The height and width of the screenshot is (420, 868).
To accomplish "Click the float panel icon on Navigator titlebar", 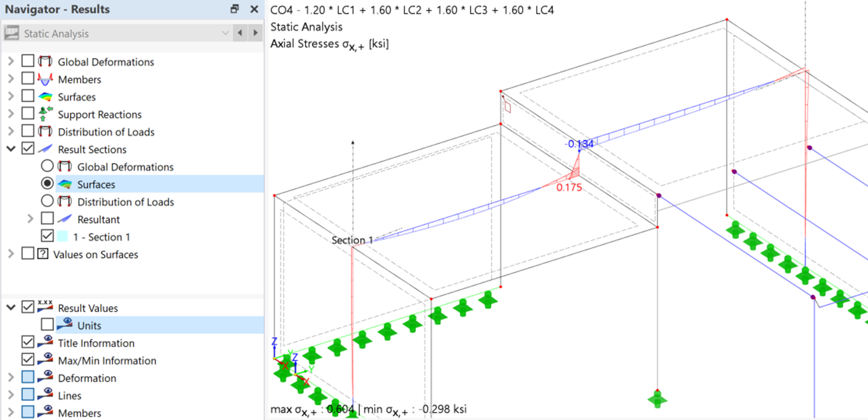I will pyautogui.click(x=234, y=9).
